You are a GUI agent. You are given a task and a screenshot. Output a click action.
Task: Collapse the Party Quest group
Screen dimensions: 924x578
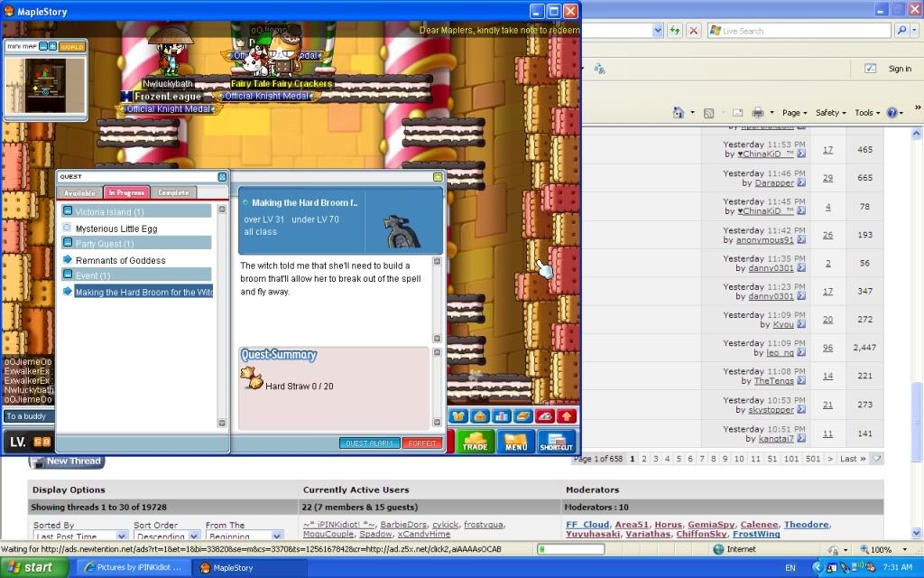(68, 243)
